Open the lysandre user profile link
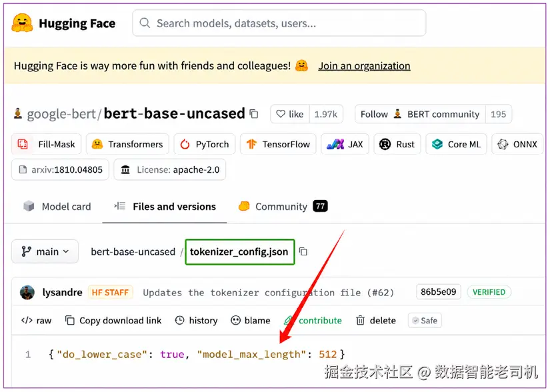 (x=62, y=293)
